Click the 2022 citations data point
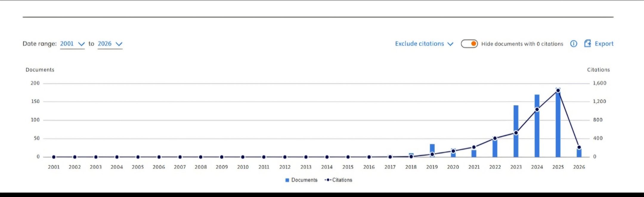644x197 pixels. tap(495, 138)
